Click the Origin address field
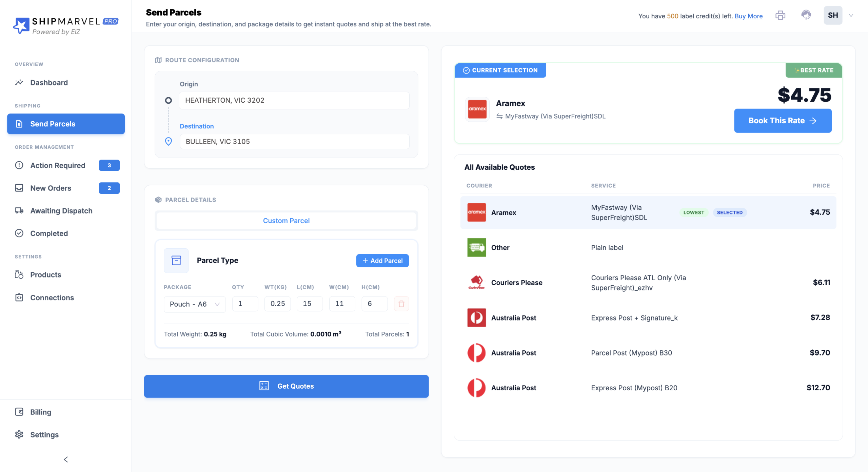Viewport: 868px width, 472px height. [x=294, y=100]
